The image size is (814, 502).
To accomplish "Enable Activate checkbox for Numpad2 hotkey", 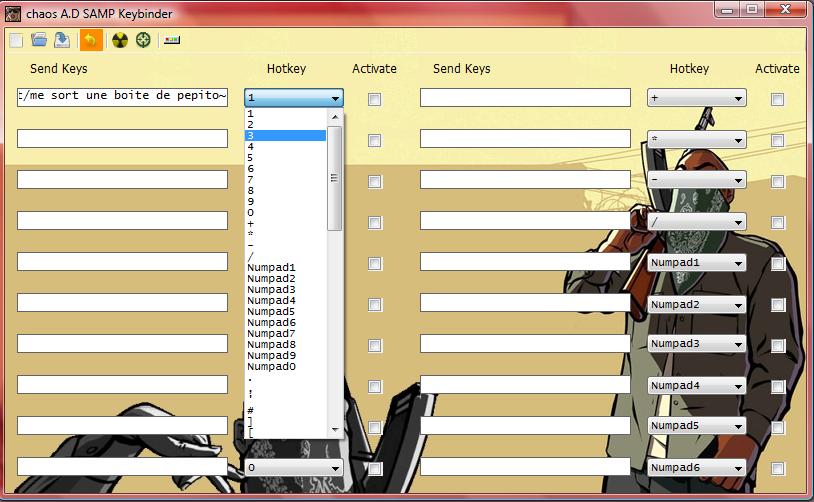I will point(777,305).
